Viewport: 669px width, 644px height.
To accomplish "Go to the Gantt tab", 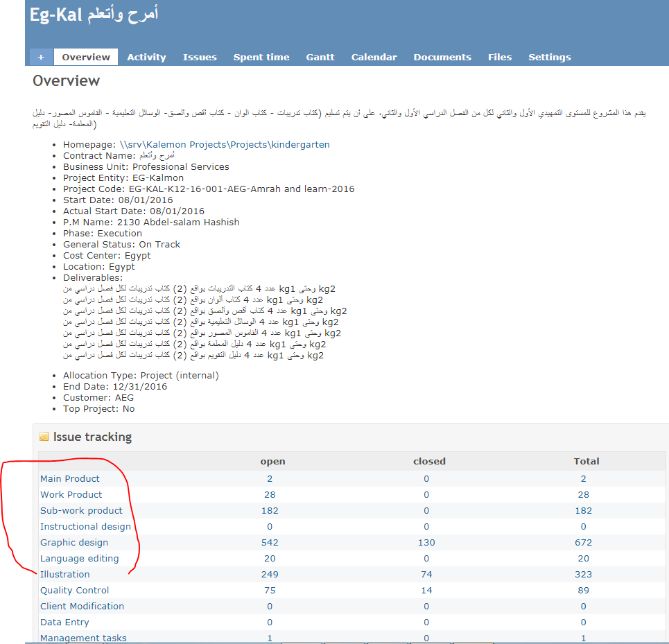I will click(320, 58).
